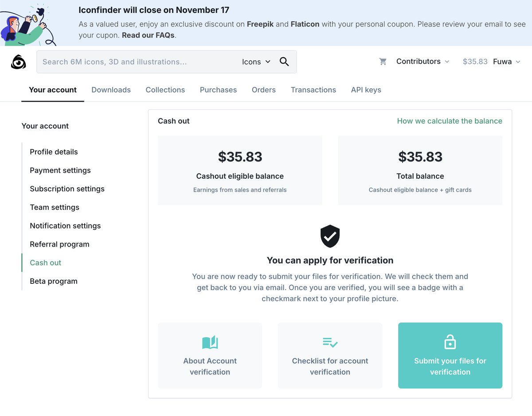This screenshot has width=532, height=416.
Task: Click the Iconfinder eye logo
Action: click(19, 62)
